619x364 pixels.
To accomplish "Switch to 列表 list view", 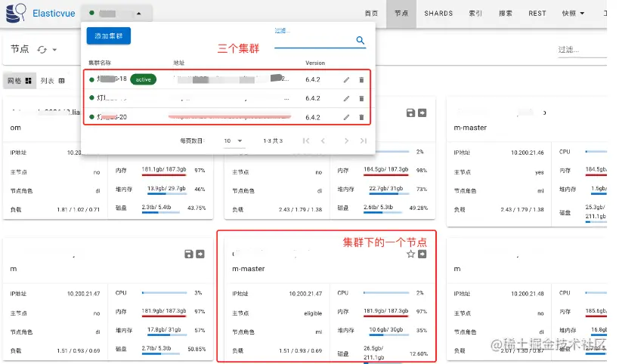I will [x=52, y=81].
